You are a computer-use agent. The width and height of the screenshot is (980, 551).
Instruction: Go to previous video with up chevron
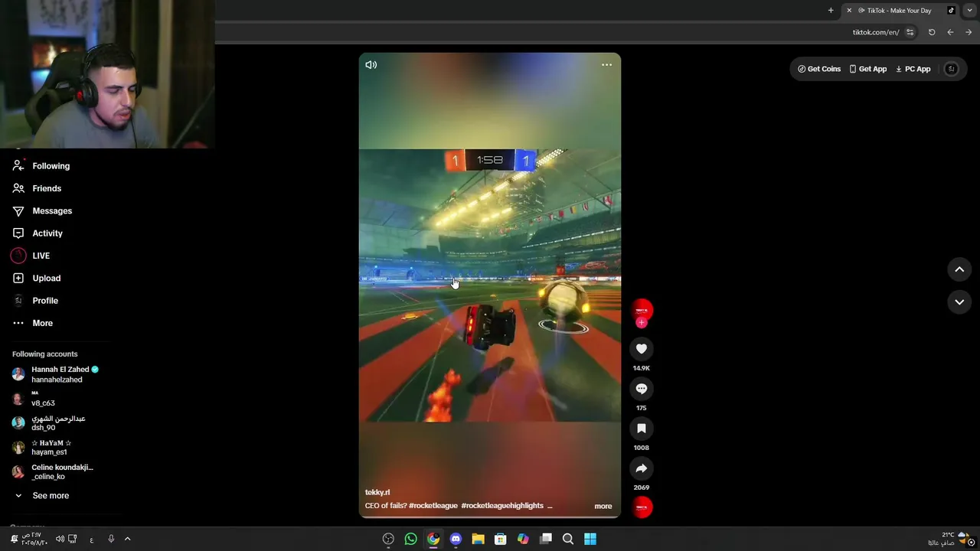[x=959, y=269]
